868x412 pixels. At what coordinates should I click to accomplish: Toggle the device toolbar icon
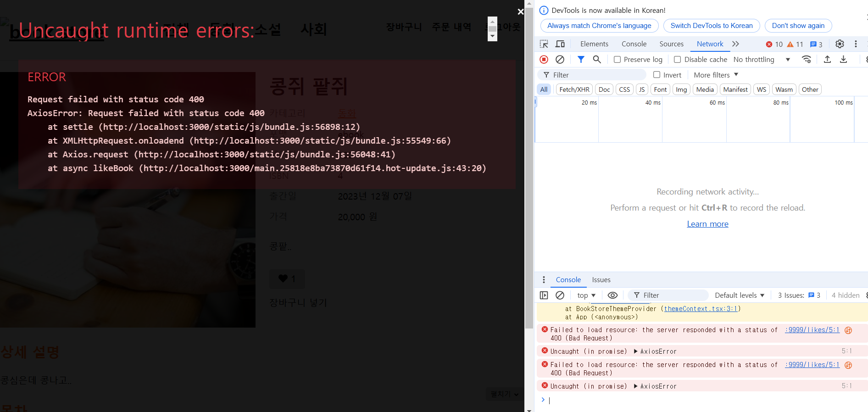[560, 44]
